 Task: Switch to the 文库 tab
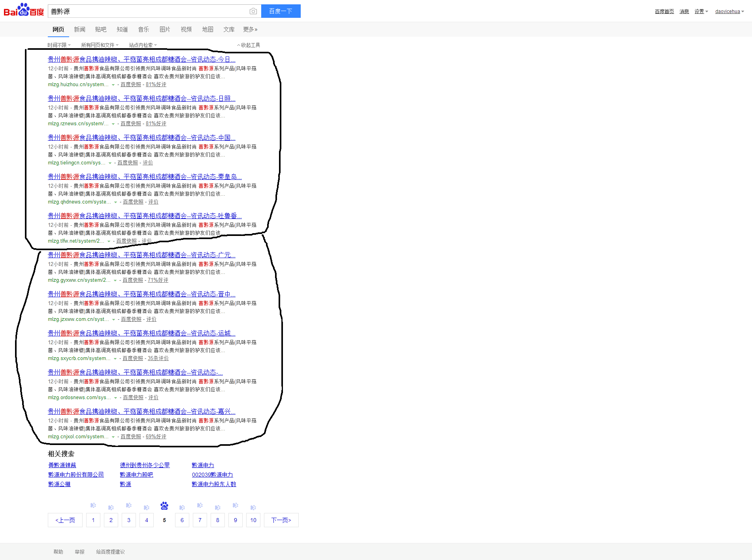[229, 29]
